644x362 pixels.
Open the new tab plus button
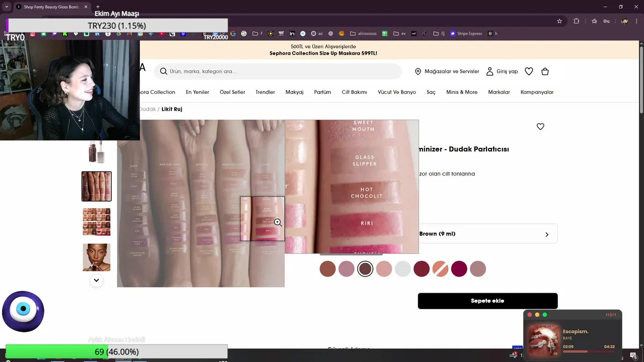point(98,7)
